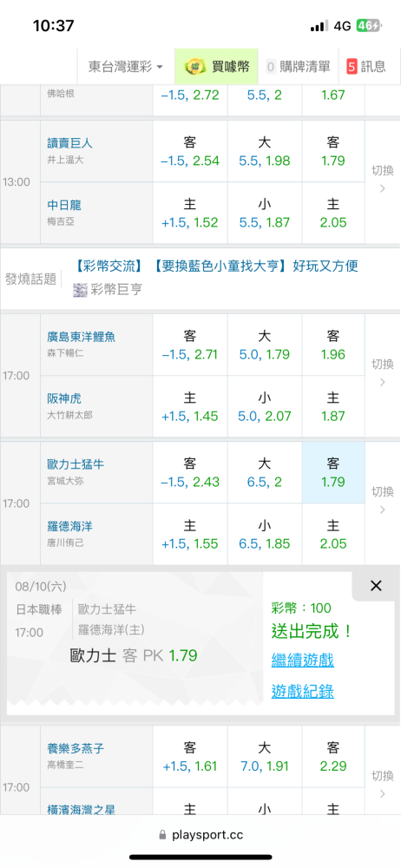Open 廣島東洋鯉魚 team link
Screen dimensions: 401x868
(82, 337)
